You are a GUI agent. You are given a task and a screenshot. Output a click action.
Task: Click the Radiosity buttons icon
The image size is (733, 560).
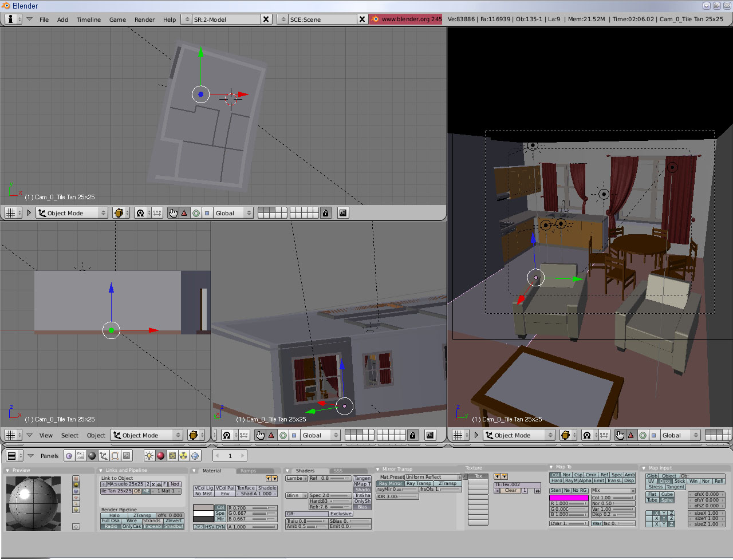tap(184, 456)
